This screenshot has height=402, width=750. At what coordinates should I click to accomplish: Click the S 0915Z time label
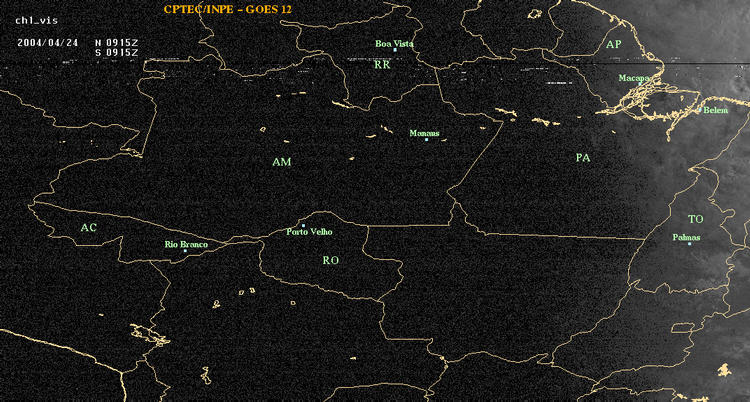117,52
